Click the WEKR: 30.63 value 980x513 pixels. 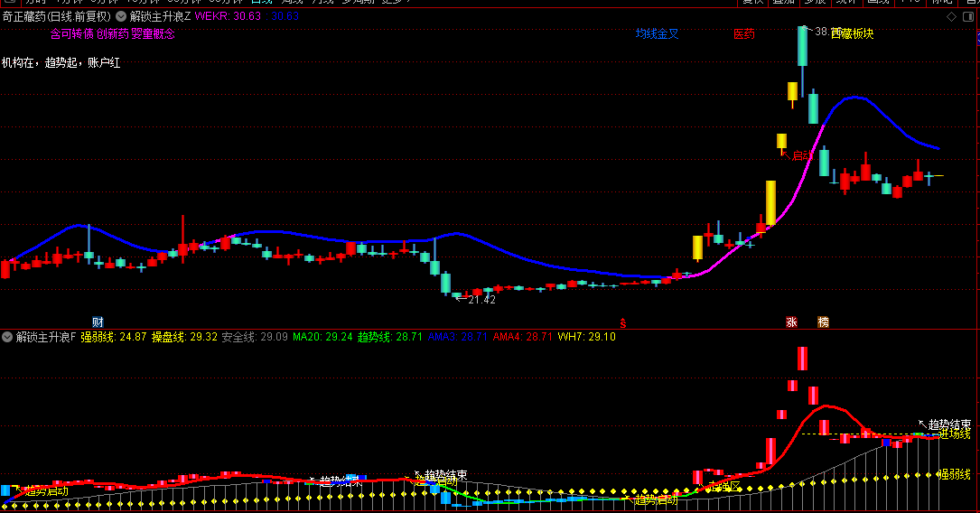point(229,16)
